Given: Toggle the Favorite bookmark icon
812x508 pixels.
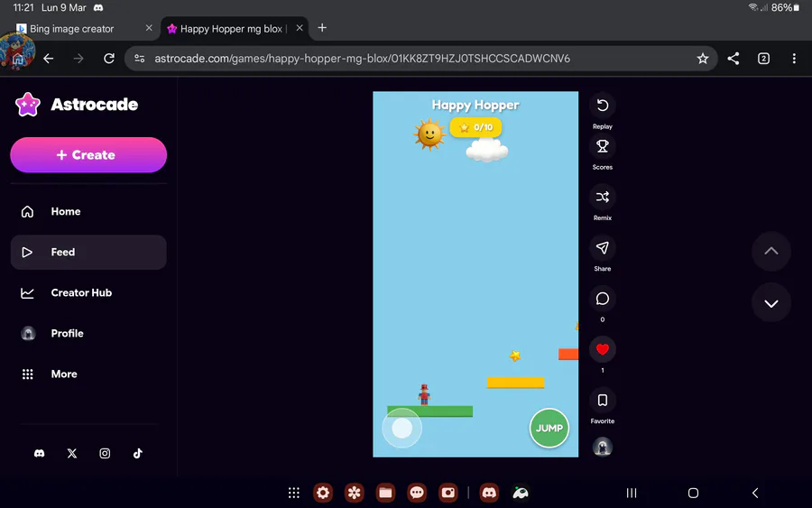Looking at the screenshot, I should pyautogui.click(x=603, y=401).
